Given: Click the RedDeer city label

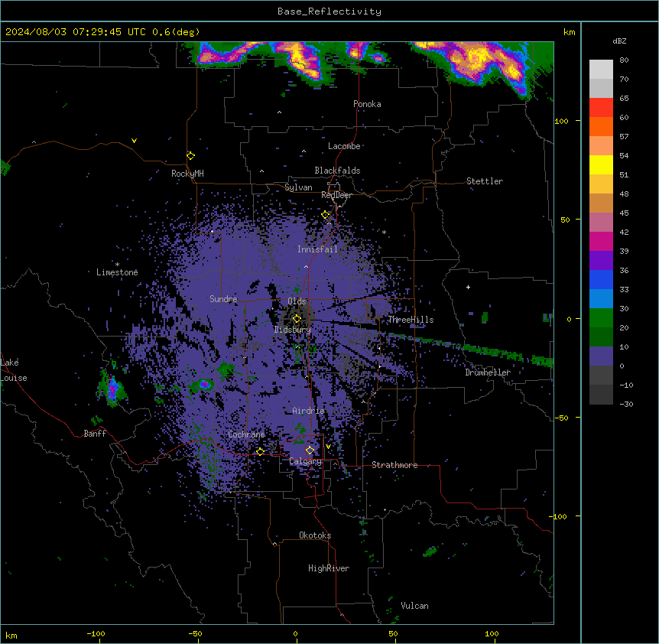Looking at the screenshot, I should point(336,195).
